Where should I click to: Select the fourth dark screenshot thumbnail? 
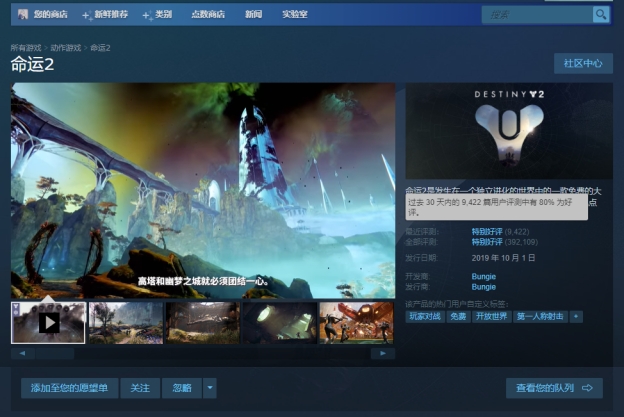coord(280,323)
